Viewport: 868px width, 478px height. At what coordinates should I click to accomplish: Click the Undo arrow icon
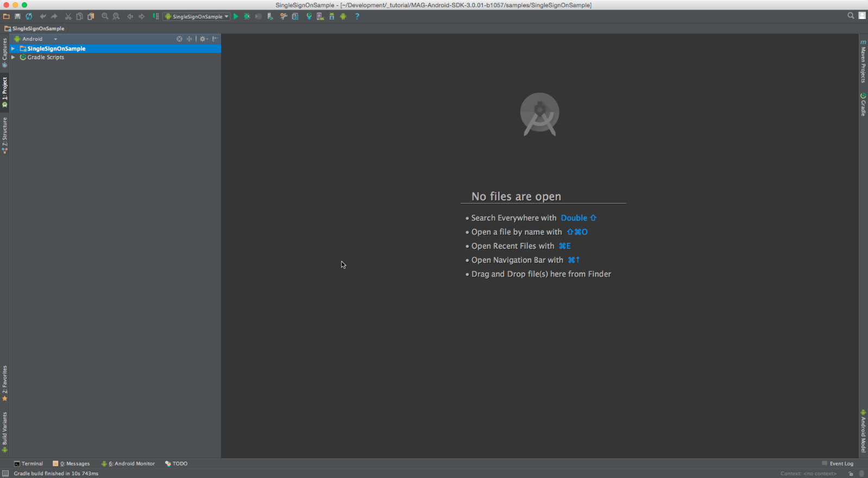(x=43, y=16)
